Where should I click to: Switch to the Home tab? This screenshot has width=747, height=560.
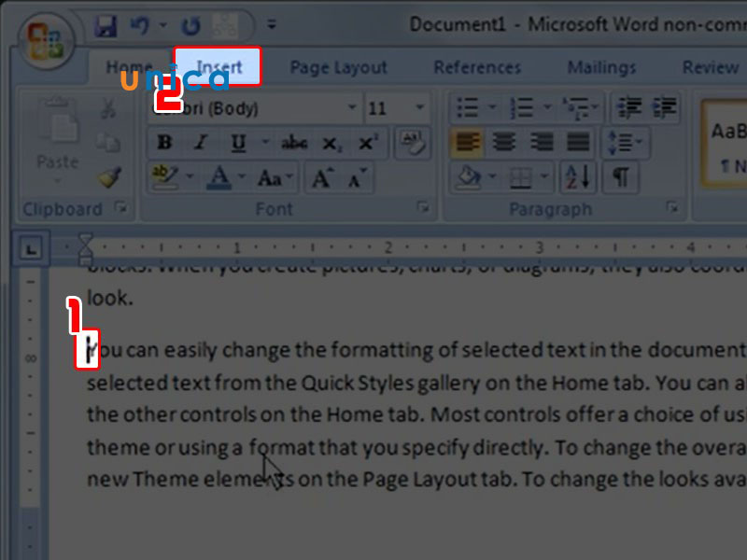click(x=129, y=67)
